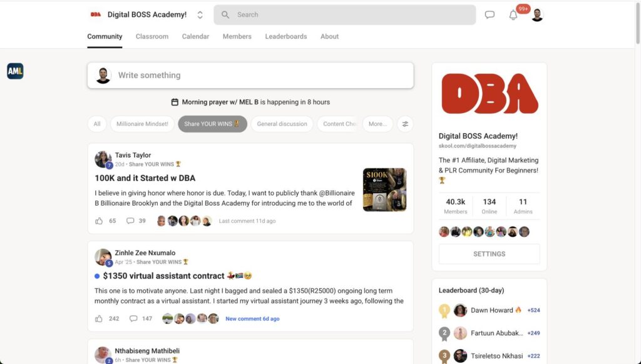Open the feed filter sliders icon

(405, 124)
